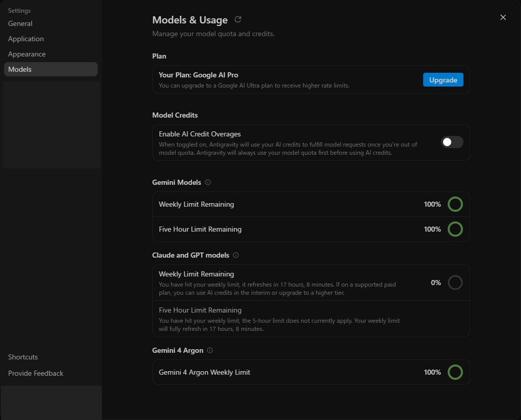Screen dimensions: 521x420
Task: Toggle Enable AI Credit Overages switch
Action: click(452, 142)
